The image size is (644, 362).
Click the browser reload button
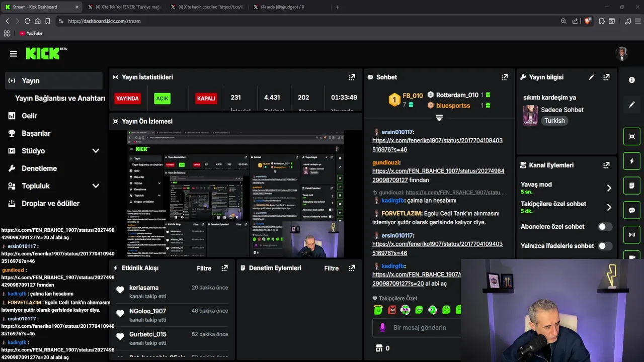[27, 21]
